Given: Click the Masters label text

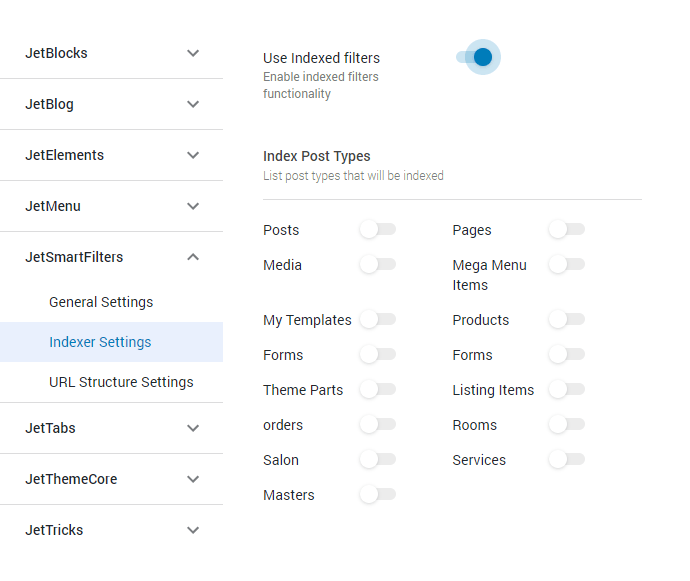Looking at the screenshot, I should coord(289,495).
